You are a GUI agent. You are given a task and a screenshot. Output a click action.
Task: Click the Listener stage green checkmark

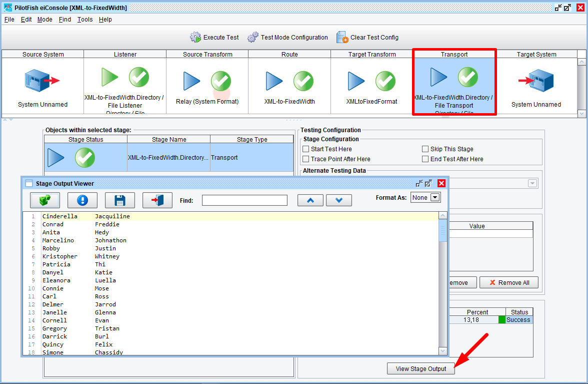pos(139,77)
